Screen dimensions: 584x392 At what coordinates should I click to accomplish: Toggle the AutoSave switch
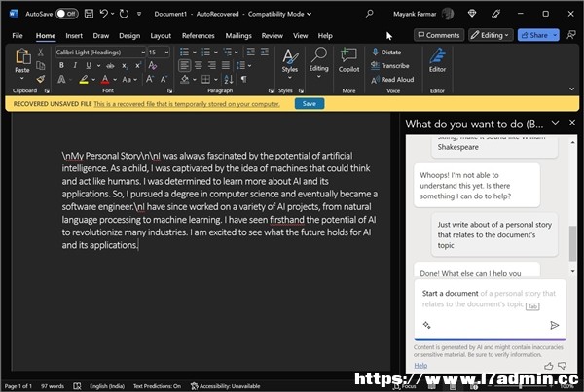pos(66,14)
